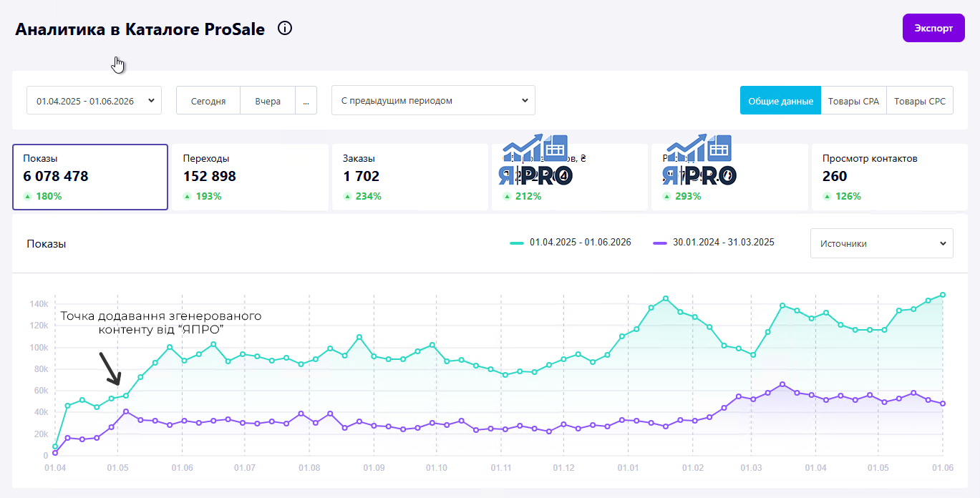Click green growth arrow under Показы
This screenshot has width=980, height=498.
tap(27, 196)
